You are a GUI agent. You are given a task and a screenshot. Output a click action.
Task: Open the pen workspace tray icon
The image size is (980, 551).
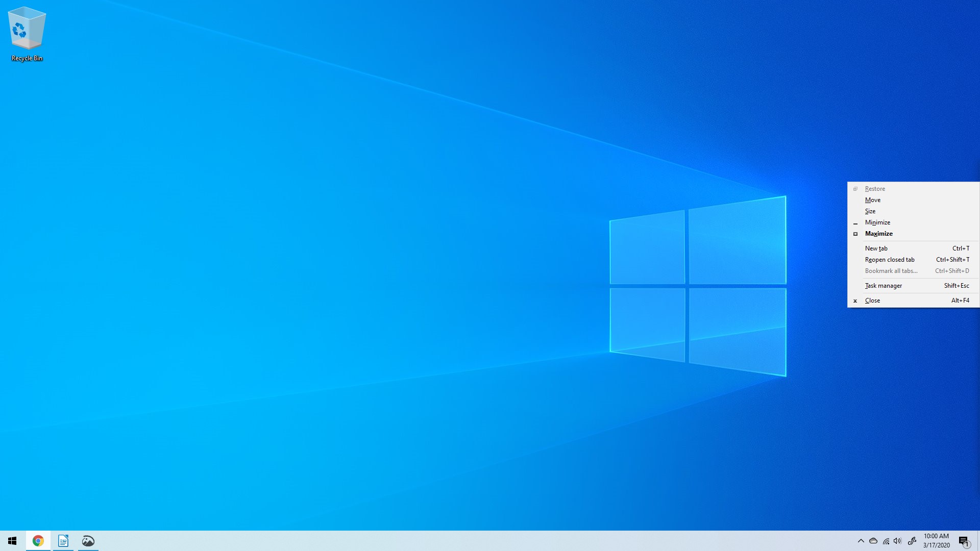coord(912,541)
